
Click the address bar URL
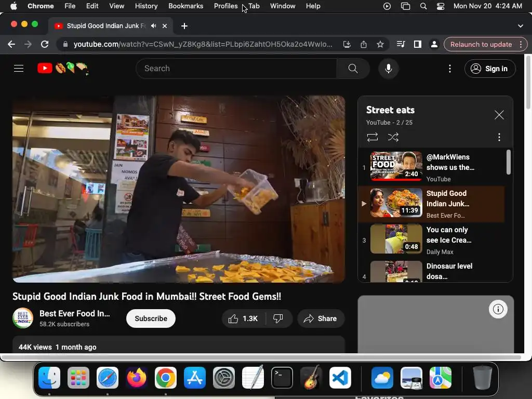[x=203, y=45]
